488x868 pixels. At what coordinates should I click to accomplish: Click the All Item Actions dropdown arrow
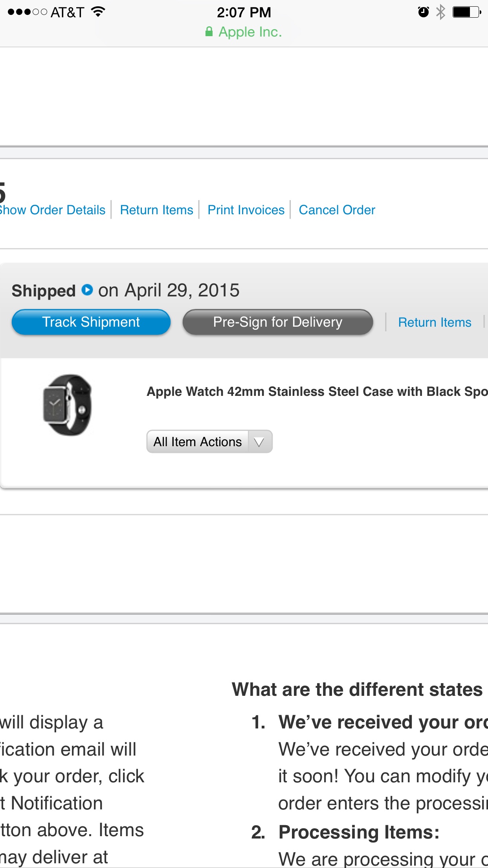click(x=259, y=442)
